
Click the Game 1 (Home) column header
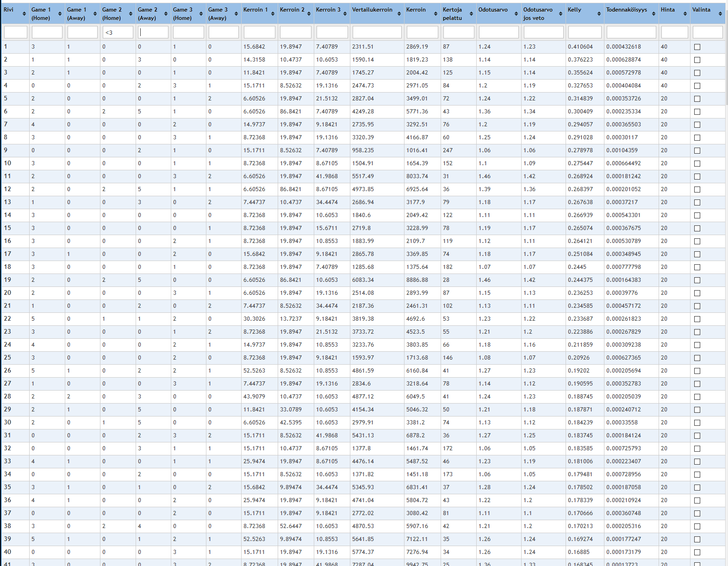click(41, 13)
